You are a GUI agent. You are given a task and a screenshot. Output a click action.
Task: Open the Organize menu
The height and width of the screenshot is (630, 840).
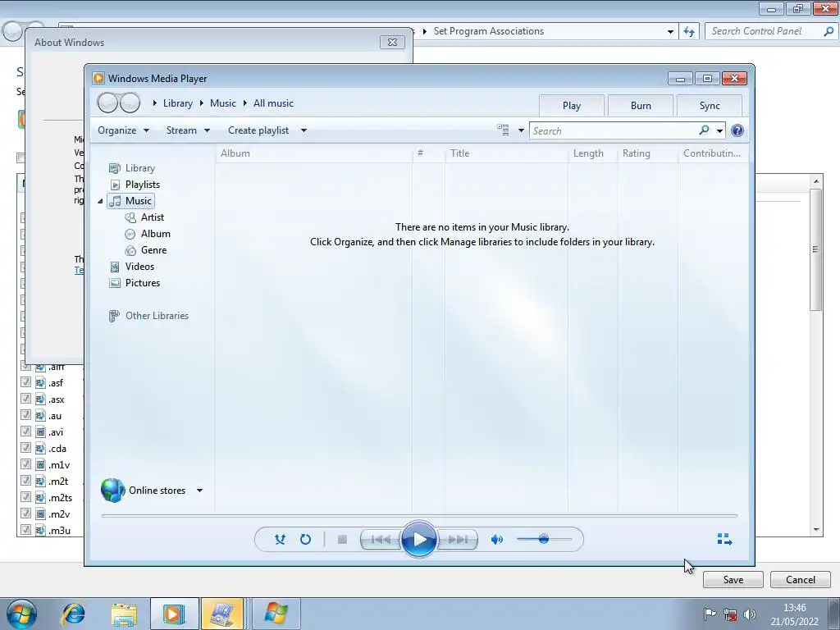123,130
